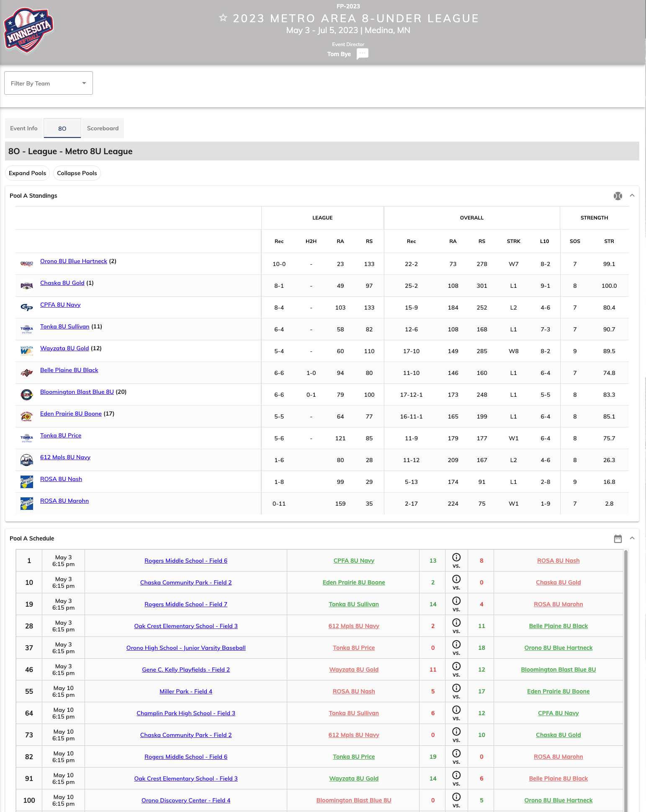Switch to the Scoreboard tab
The width and height of the screenshot is (646, 812).
103,128
